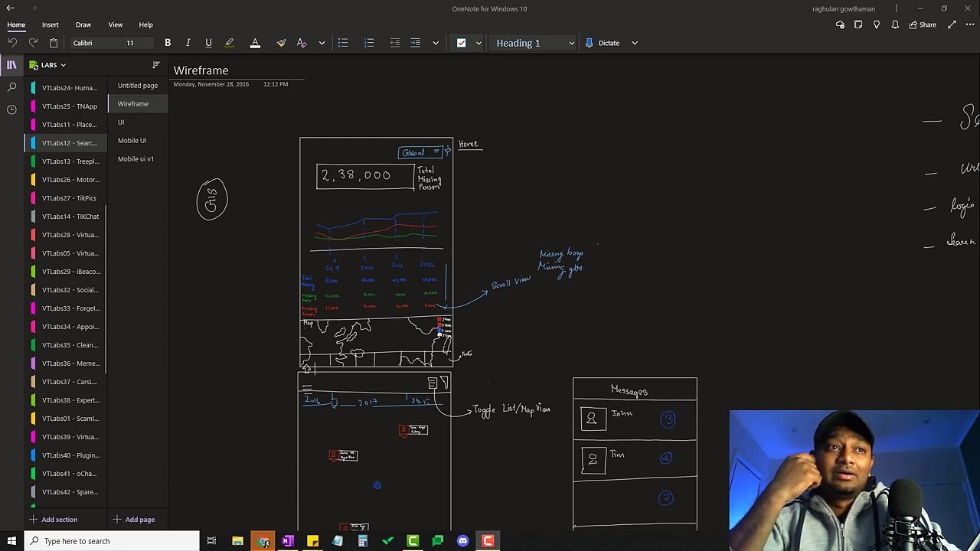The height and width of the screenshot is (551, 980).
Task: Open the notifications bell
Action: click(895, 24)
